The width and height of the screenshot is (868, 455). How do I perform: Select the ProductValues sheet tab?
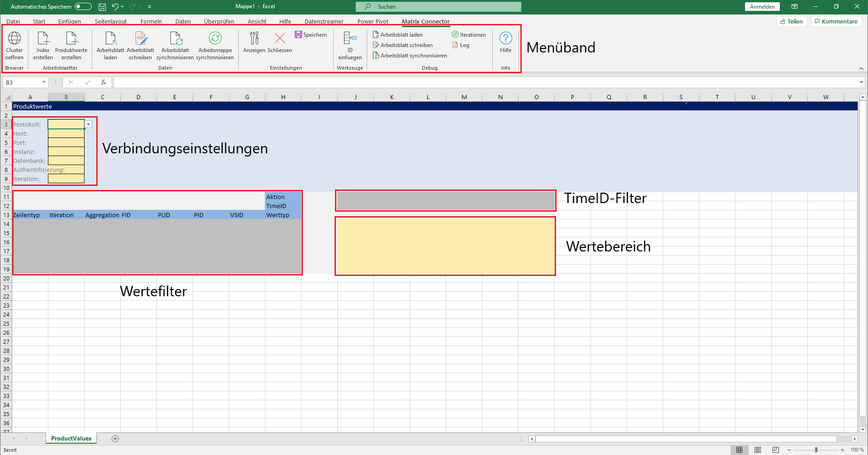tap(71, 438)
